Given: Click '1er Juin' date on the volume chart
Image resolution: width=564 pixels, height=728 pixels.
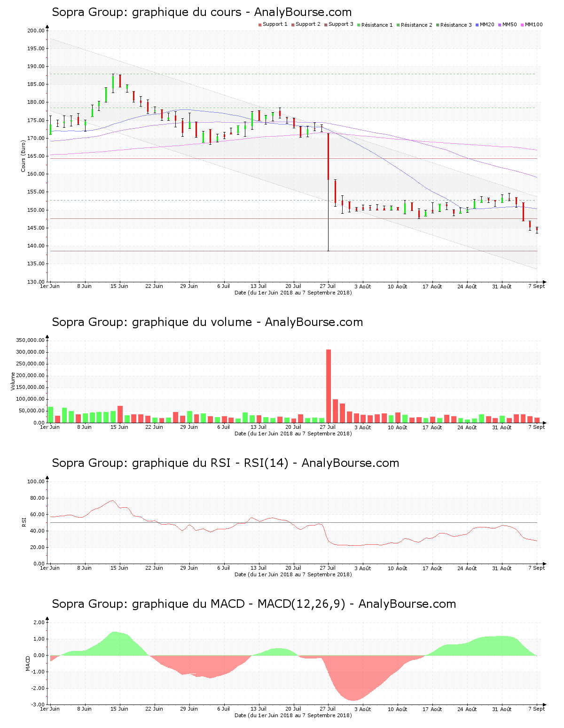Looking at the screenshot, I should (50, 427).
